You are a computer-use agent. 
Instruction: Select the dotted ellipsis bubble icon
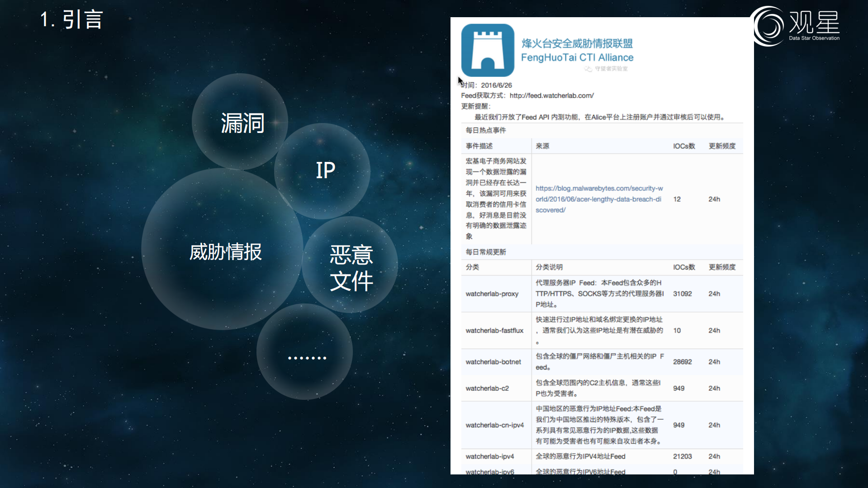coord(306,357)
